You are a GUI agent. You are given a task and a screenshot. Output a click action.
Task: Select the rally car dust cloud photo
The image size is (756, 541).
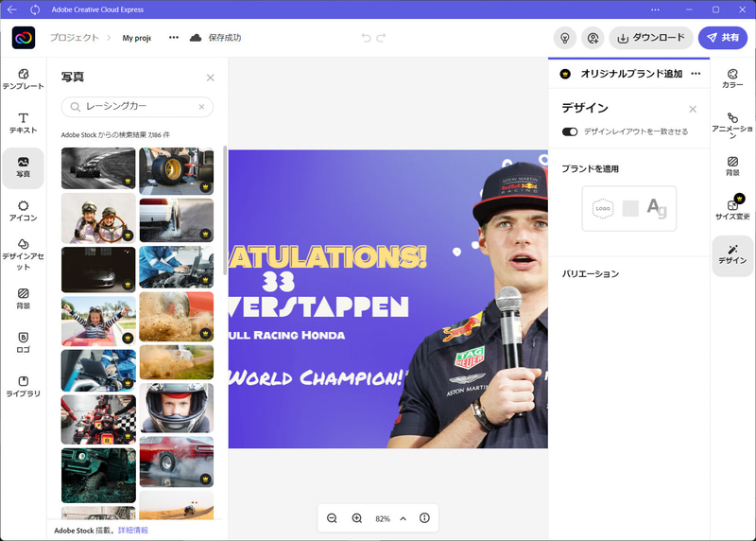177,362
